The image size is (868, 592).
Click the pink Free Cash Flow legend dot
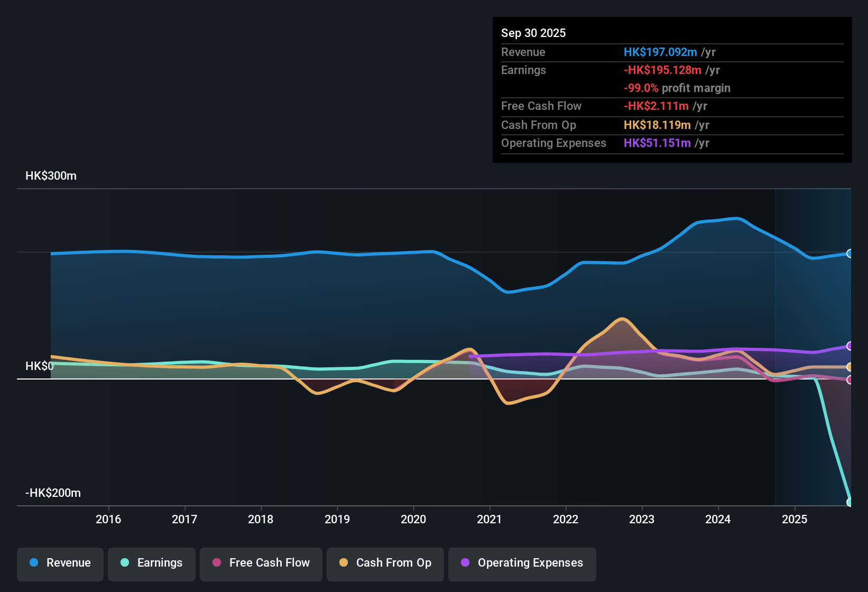tap(217, 563)
